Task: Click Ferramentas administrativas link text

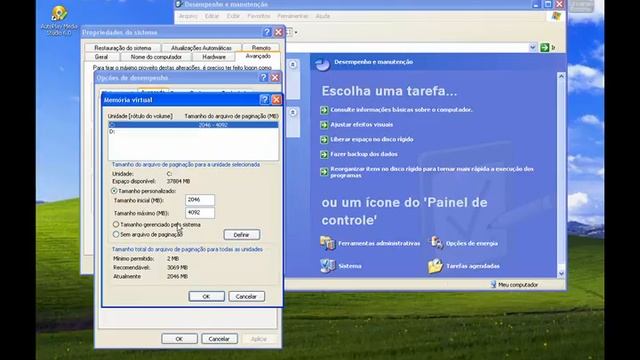Action: pyautogui.click(x=379, y=243)
